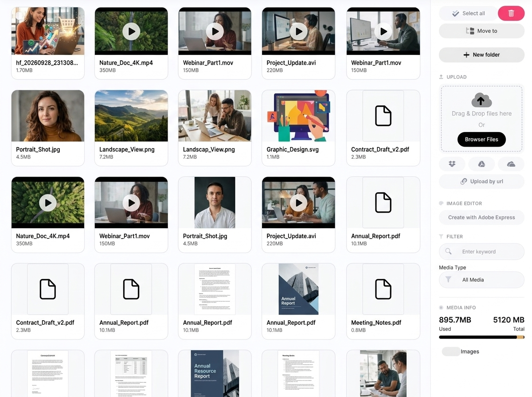The width and height of the screenshot is (532, 397).
Task: Click the chain link icon in Upload by url
Action: (x=464, y=182)
